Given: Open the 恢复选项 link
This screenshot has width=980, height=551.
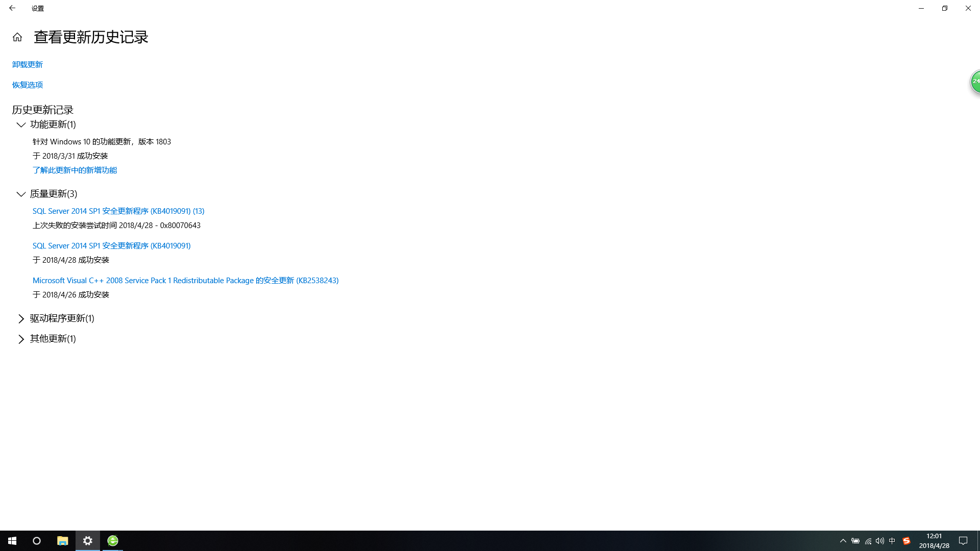Looking at the screenshot, I should point(28,85).
